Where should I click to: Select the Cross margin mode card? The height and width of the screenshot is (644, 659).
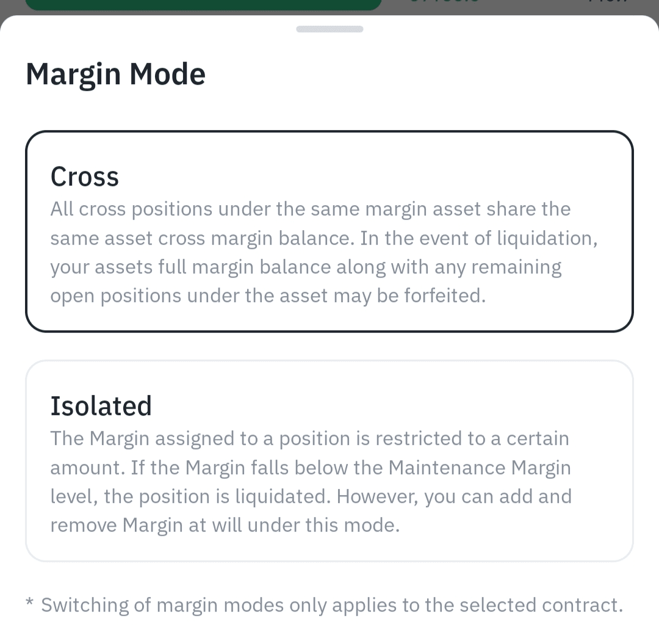coord(329,232)
